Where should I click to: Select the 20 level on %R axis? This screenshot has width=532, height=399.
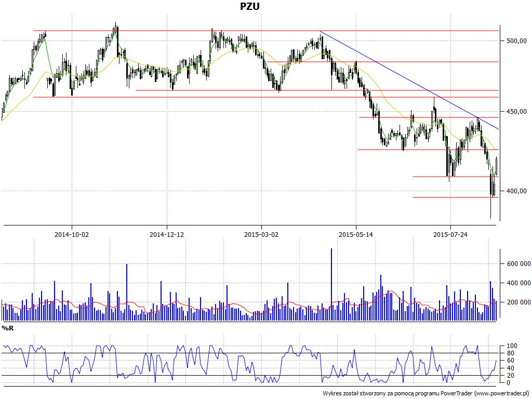[510, 376]
